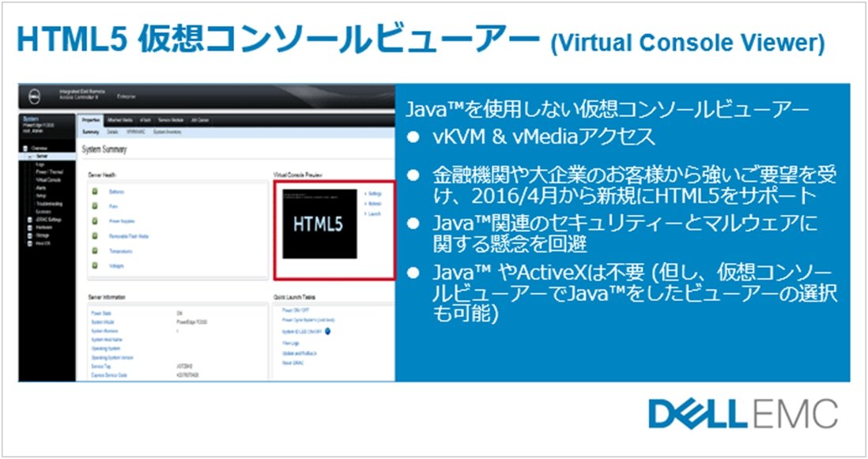The image size is (868, 459).
Task: Open the Job Queue tab
Action: click(x=200, y=120)
